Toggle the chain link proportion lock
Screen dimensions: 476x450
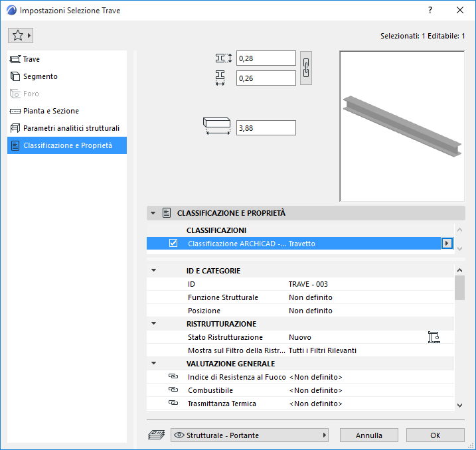point(306,68)
